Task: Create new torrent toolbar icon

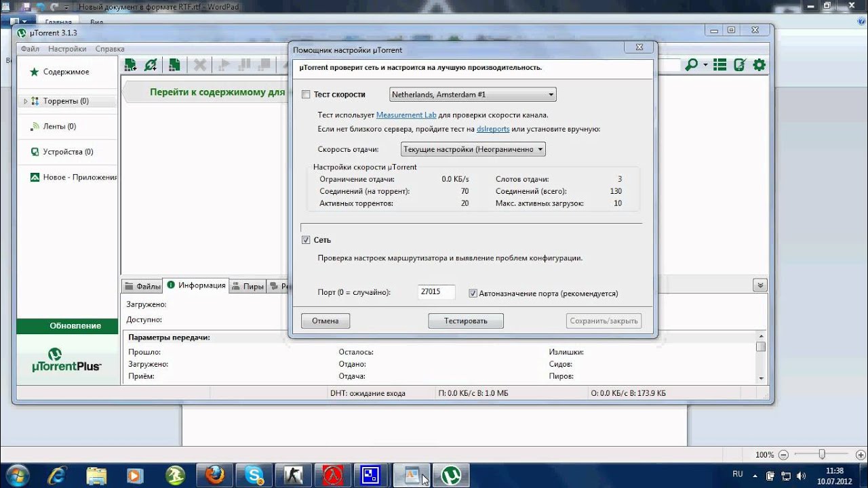Action: click(x=174, y=65)
